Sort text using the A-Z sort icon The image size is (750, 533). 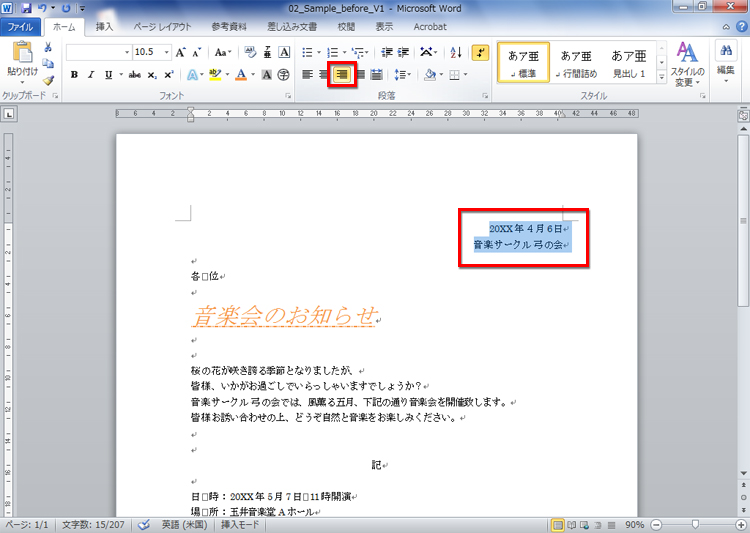(456, 52)
